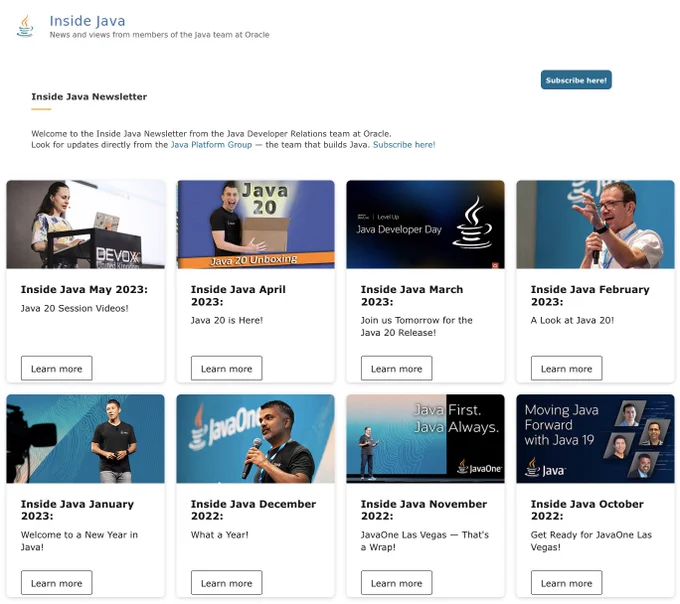Open the February 2023 speaker thumbnail
The height and width of the screenshot is (604, 680).
coord(595,224)
